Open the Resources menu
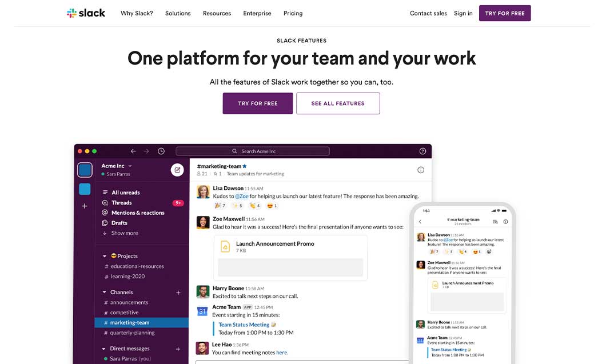The width and height of the screenshot is (606, 364). tap(217, 13)
